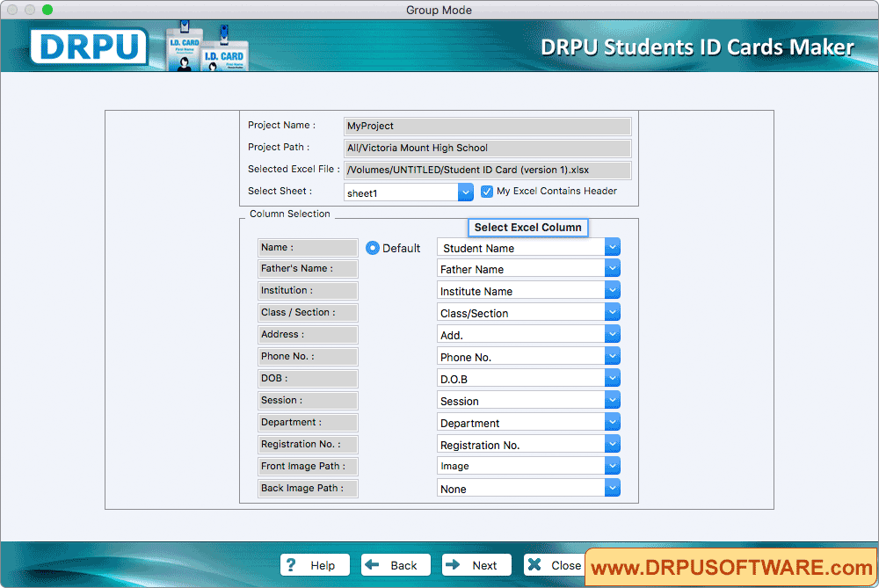The height and width of the screenshot is (588, 879).
Task: Click the Select Excel Column header
Action: pos(528,228)
